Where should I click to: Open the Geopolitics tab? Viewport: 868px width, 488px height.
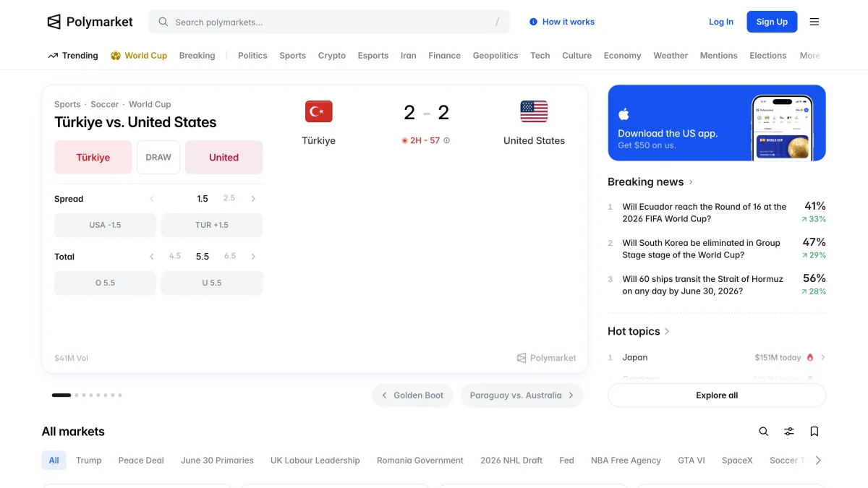(x=495, y=56)
